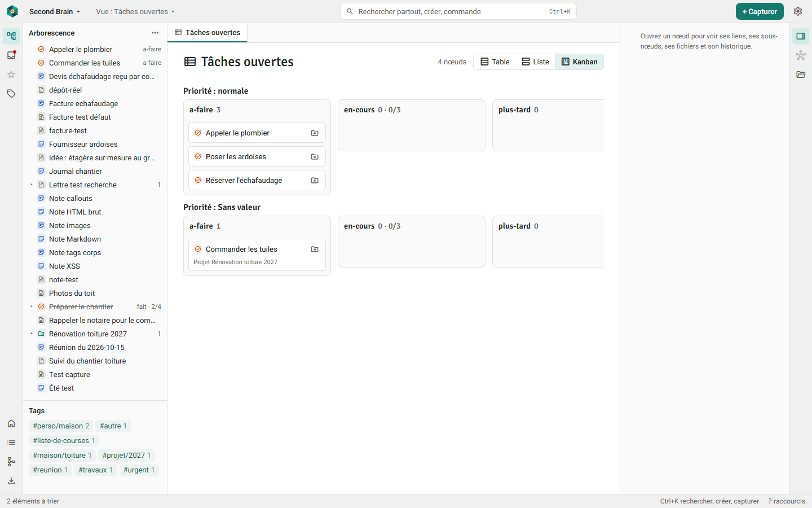Select the Tâches ouvertes tab
The height and width of the screenshot is (508, 812).
point(208,33)
